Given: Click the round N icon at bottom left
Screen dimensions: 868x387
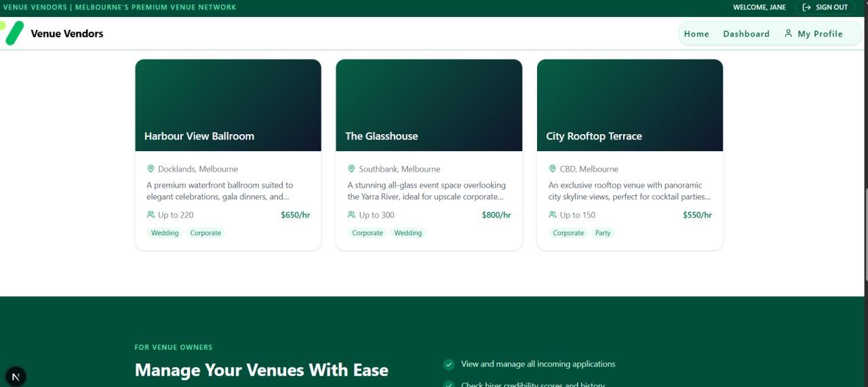Looking at the screenshot, I should 16,376.
